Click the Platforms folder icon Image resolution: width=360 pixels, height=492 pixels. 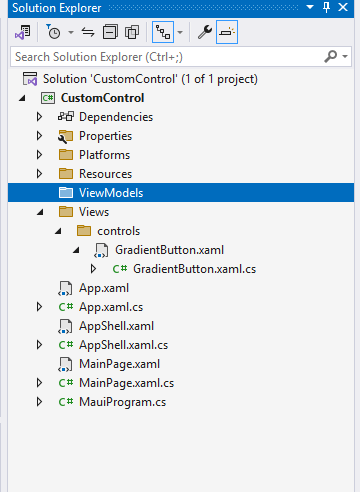(66, 155)
